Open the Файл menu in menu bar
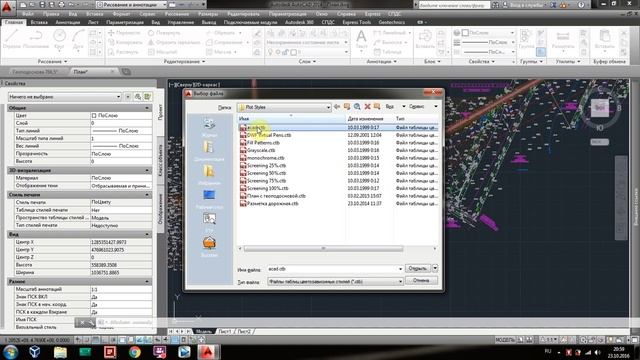This screenshot has width=640, height=360. click(x=28, y=14)
